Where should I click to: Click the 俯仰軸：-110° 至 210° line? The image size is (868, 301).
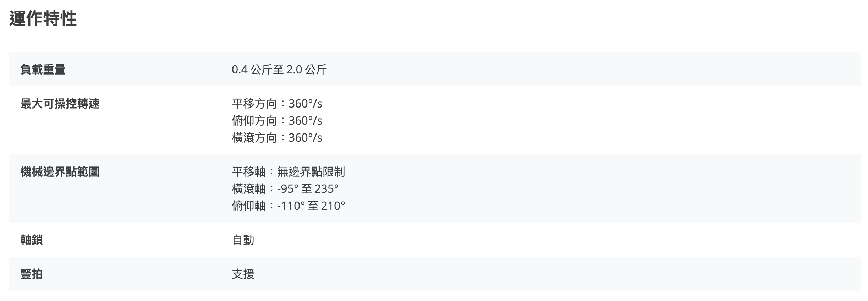288,206
